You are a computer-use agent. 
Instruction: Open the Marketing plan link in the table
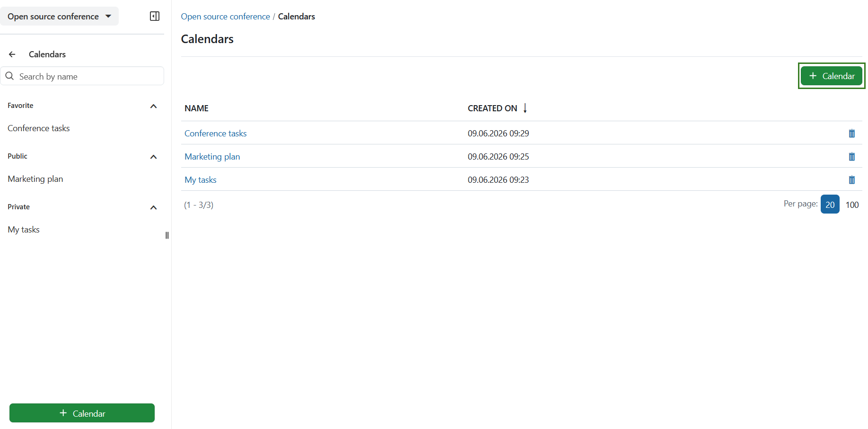(x=212, y=157)
